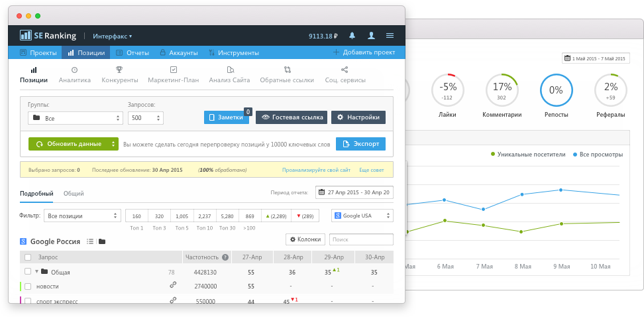Open notifications bell icon
The width and height of the screenshot is (644, 317).
coord(352,36)
